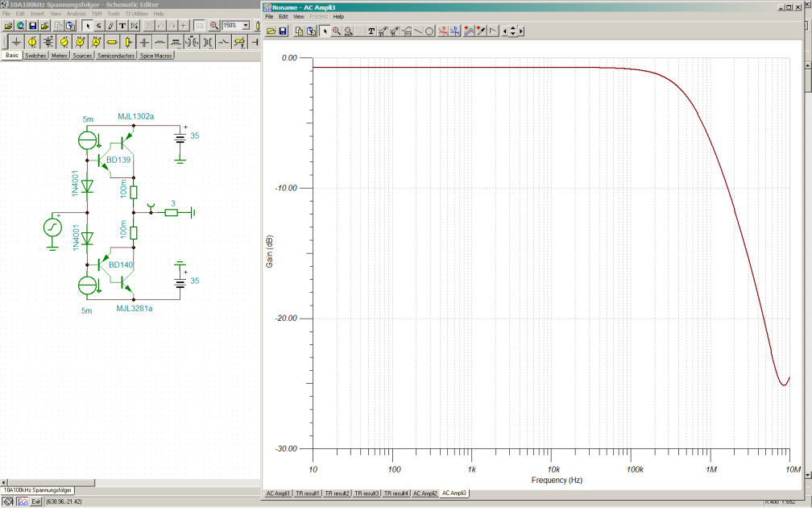Open the 150% zoom level dropdown
This screenshot has width=812, height=508.
(x=244, y=26)
